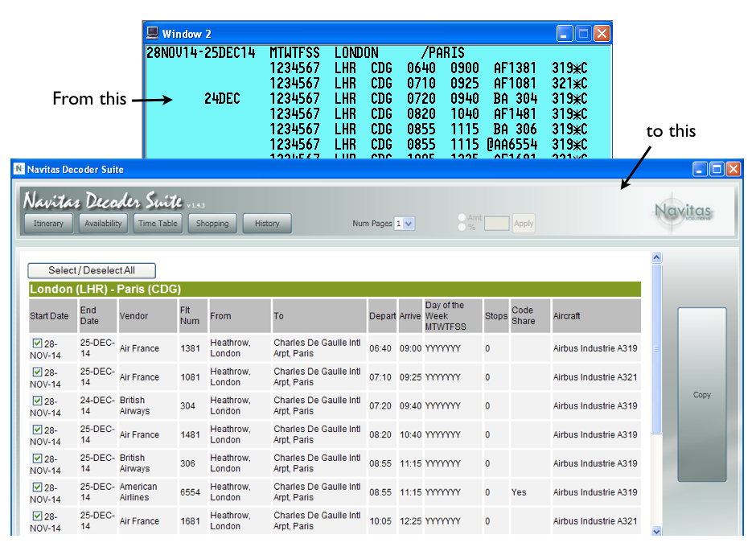
Task: Click Select / Deselect All button
Action: click(x=92, y=270)
